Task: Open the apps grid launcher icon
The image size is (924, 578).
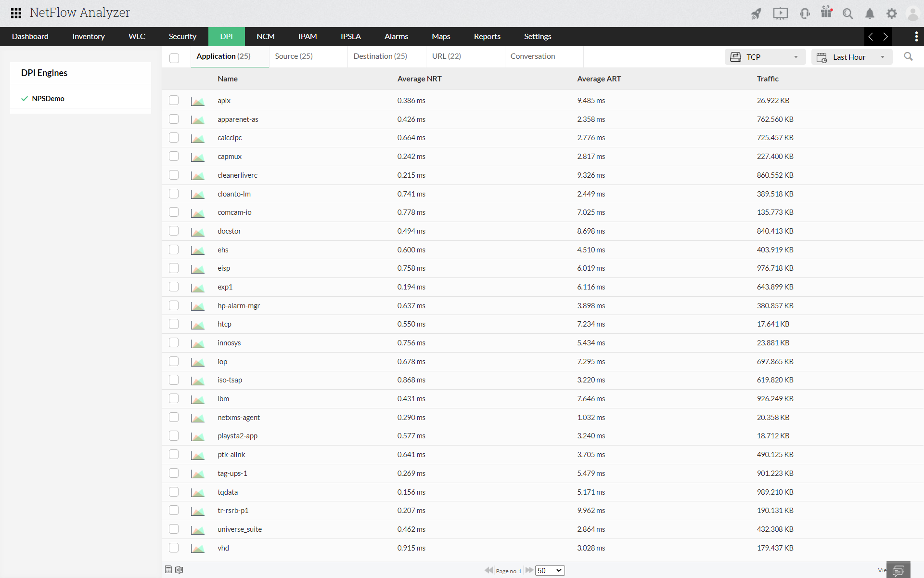Action: click(16, 13)
